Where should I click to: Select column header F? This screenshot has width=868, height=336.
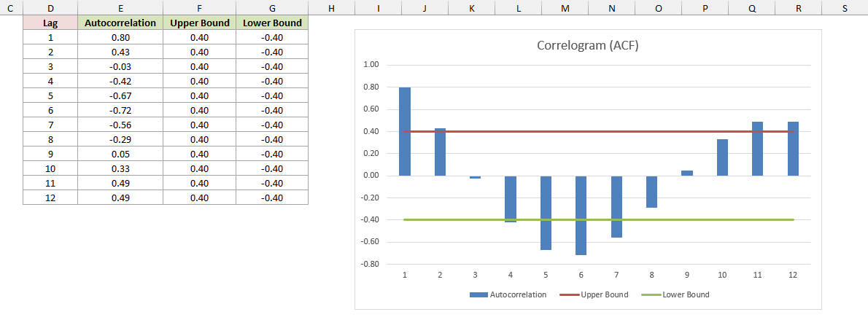(199, 8)
